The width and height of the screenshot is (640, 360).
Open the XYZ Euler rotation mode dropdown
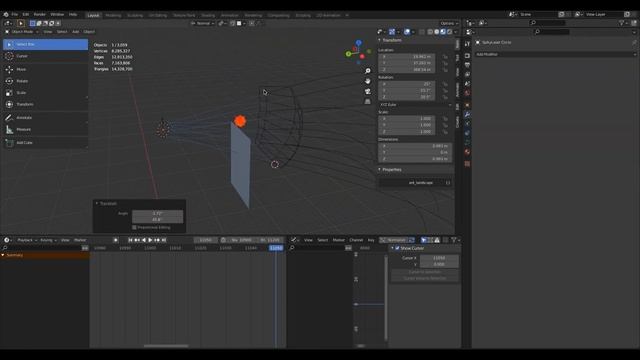(x=416, y=105)
